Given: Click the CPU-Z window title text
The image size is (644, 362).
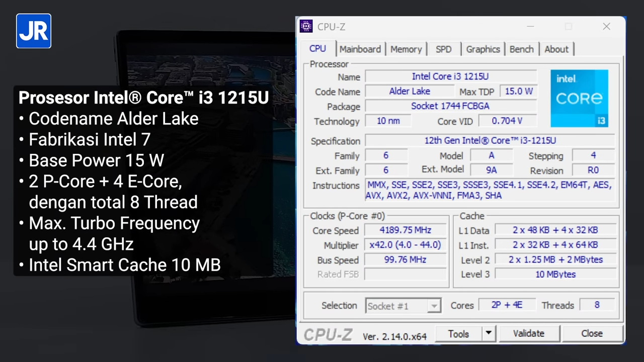Looking at the screenshot, I should [x=331, y=27].
